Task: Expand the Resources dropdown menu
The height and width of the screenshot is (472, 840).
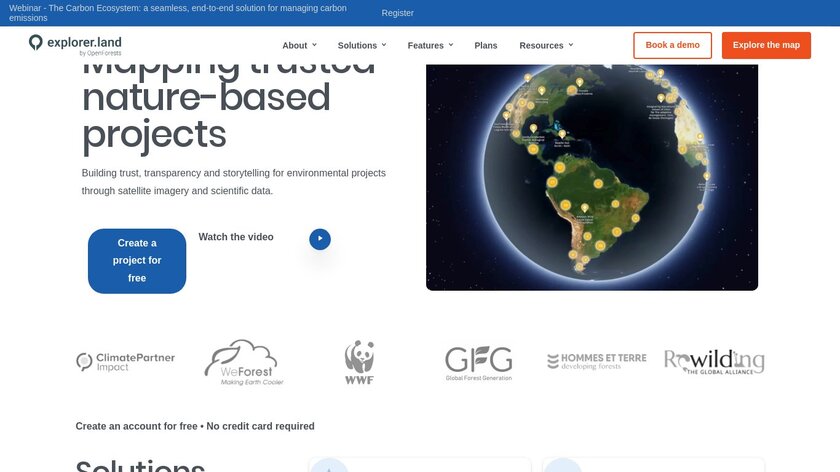Action: (x=546, y=45)
